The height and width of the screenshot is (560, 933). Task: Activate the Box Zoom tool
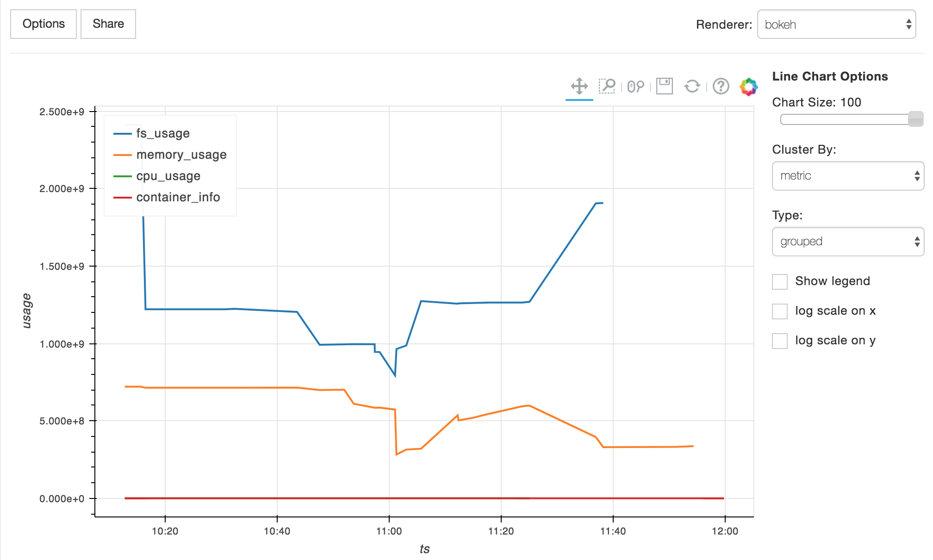click(607, 86)
